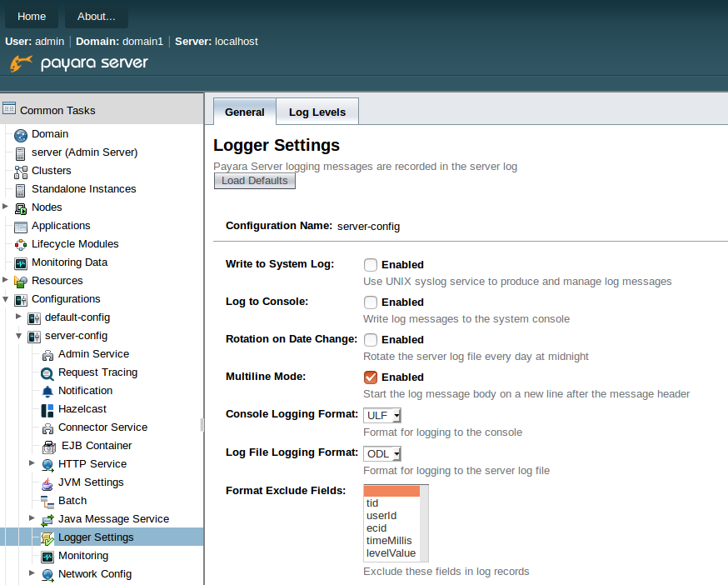Click the Resources icon
The image size is (728, 585).
click(x=21, y=282)
